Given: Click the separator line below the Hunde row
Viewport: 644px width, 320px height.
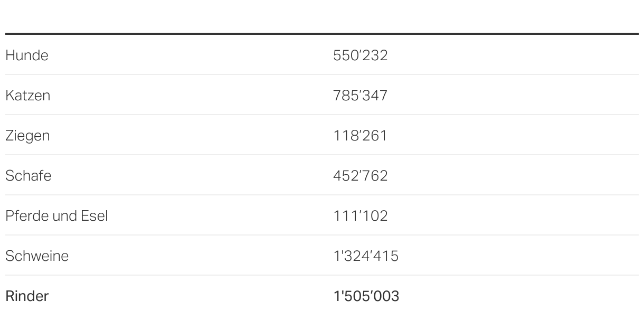Looking at the screenshot, I should (x=322, y=74).
